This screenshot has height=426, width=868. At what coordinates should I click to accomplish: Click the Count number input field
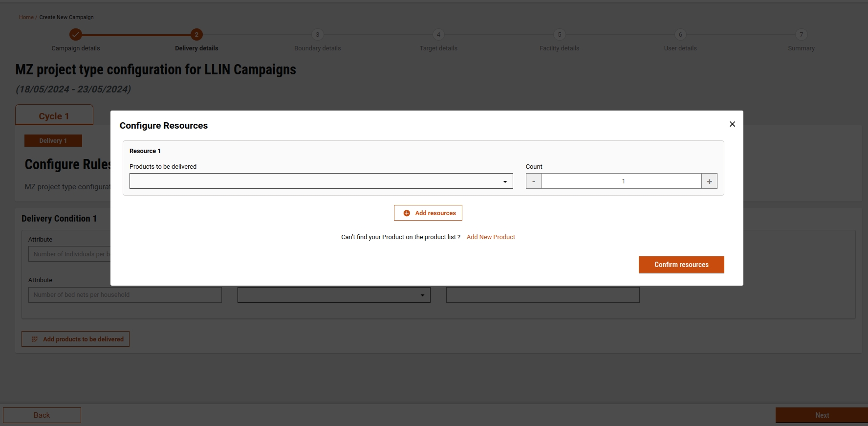(621, 181)
